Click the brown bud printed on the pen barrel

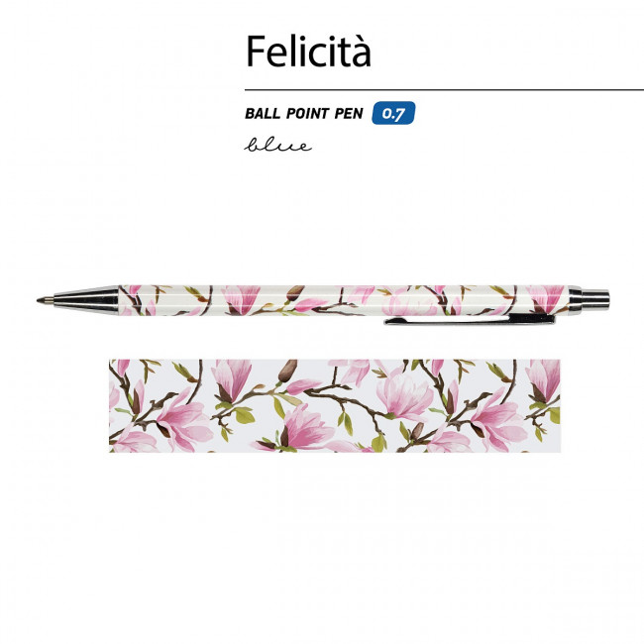pyautogui.click(x=295, y=293)
